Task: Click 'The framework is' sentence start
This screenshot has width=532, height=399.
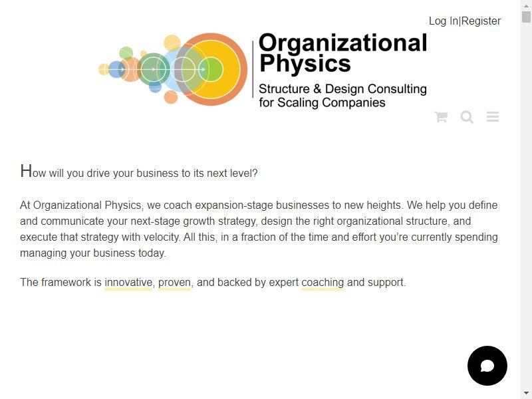Action: pos(61,282)
